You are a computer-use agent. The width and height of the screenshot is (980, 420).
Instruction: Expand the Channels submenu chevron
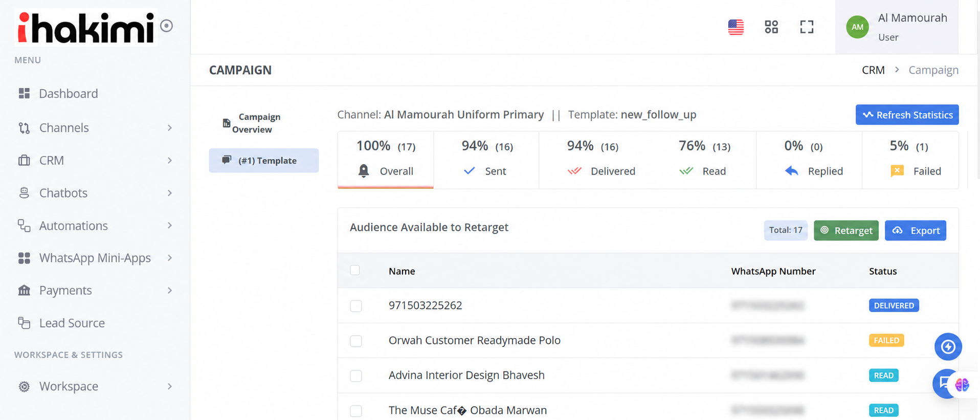tap(170, 128)
